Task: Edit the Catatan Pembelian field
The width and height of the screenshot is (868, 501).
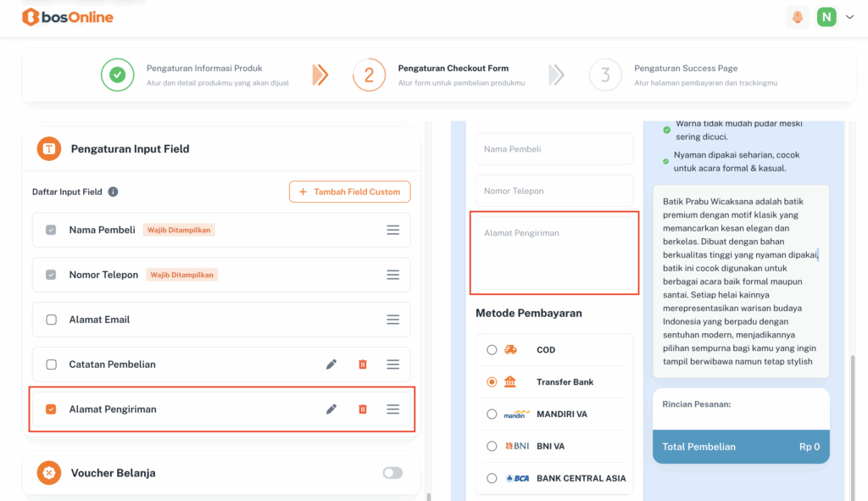Action: (x=331, y=365)
